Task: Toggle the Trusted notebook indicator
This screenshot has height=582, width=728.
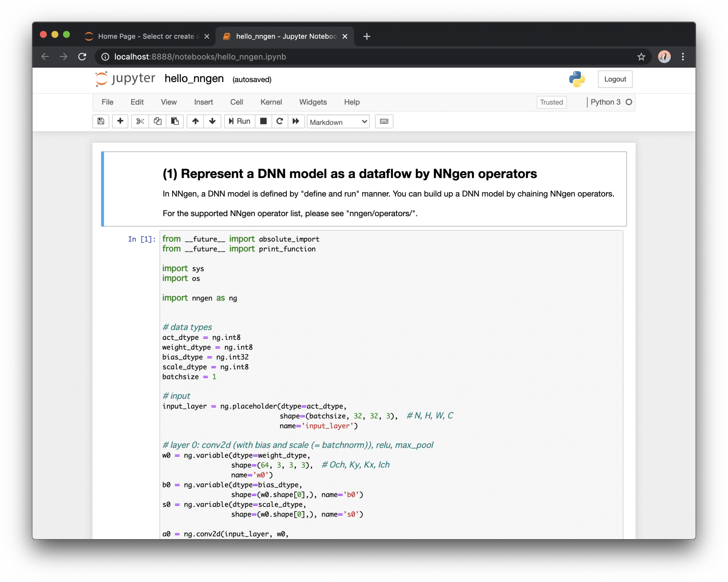Action: click(551, 102)
